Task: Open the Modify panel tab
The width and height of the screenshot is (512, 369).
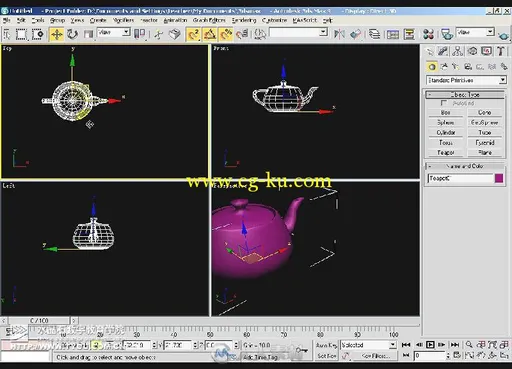Action: coord(443,51)
